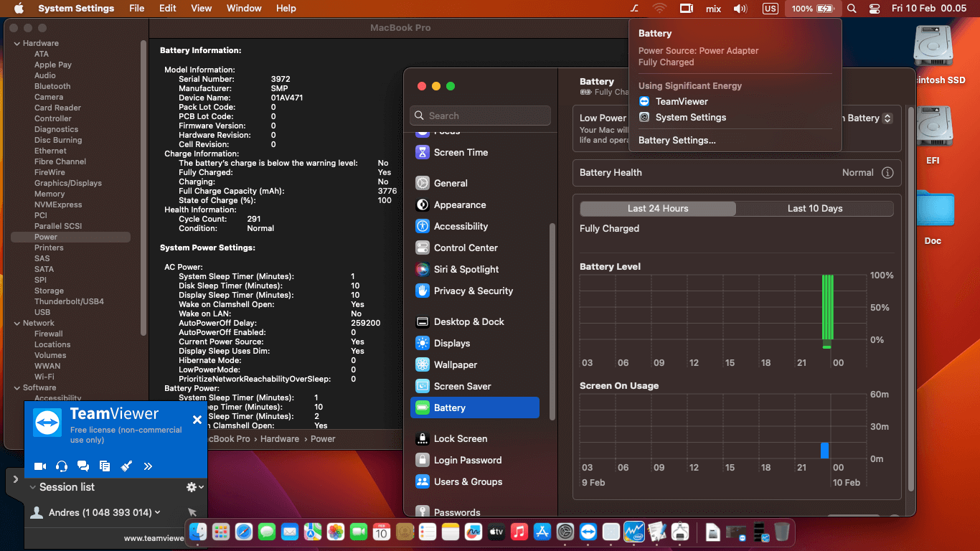
Task: Click TeamViewer headset audio icon
Action: point(62,466)
